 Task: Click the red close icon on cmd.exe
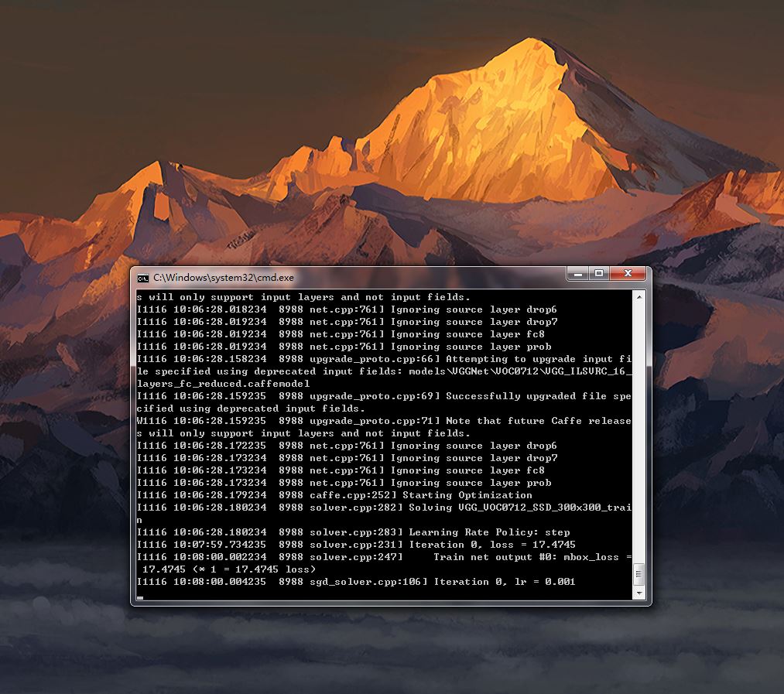click(627, 273)
